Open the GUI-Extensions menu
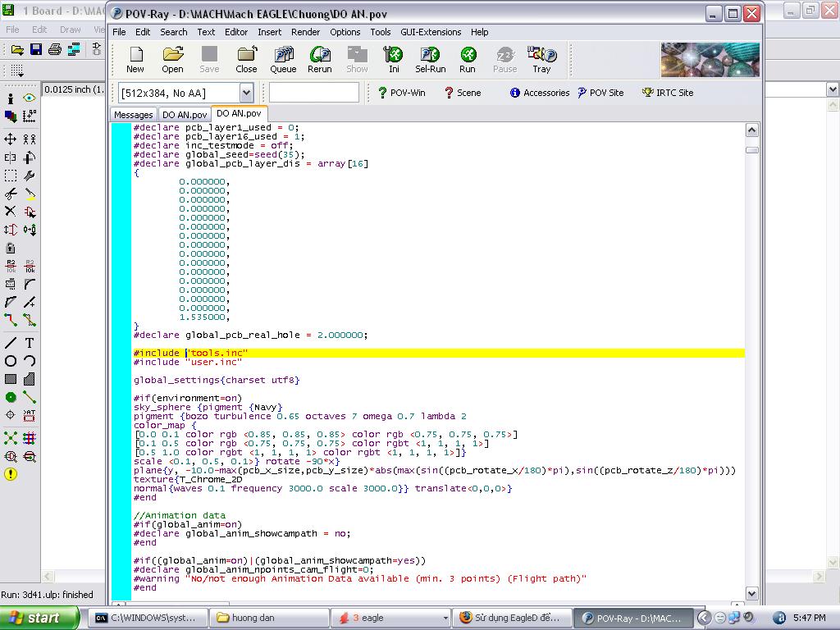Image resolution: width=840 pixels, height=630 pixels. (x=431, y=32)
